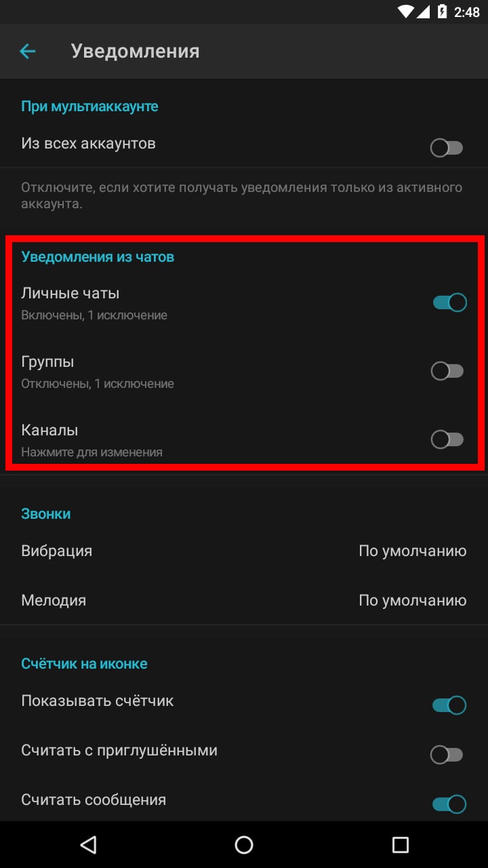Screen dimensions: 488x868
Task: Tap the Wi-Fi status icon
Action: point(407,12)
